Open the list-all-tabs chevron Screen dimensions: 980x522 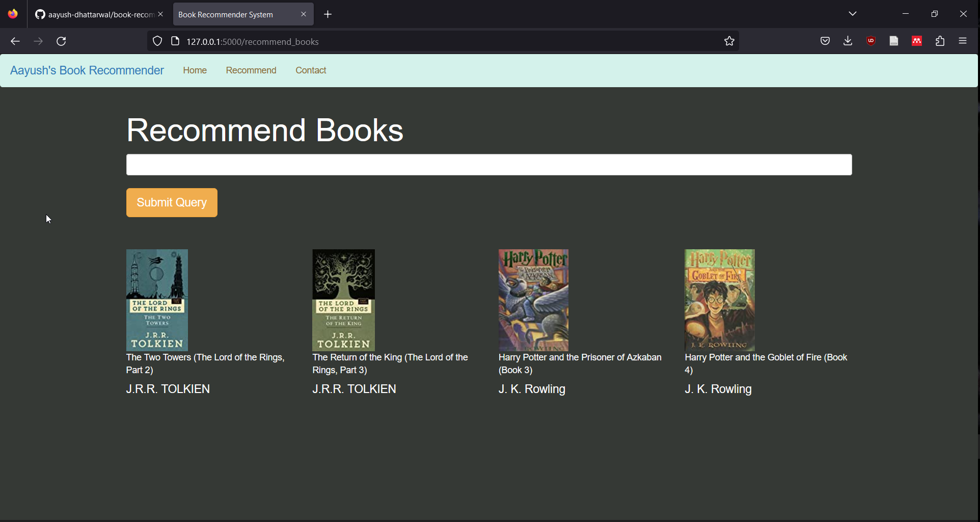[x=853, y=14]
